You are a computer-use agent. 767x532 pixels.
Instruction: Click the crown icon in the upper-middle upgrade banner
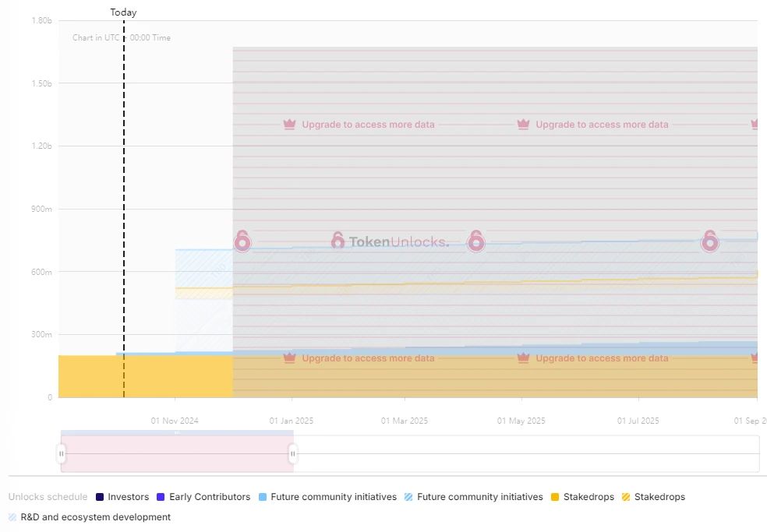tap(523, 125)
